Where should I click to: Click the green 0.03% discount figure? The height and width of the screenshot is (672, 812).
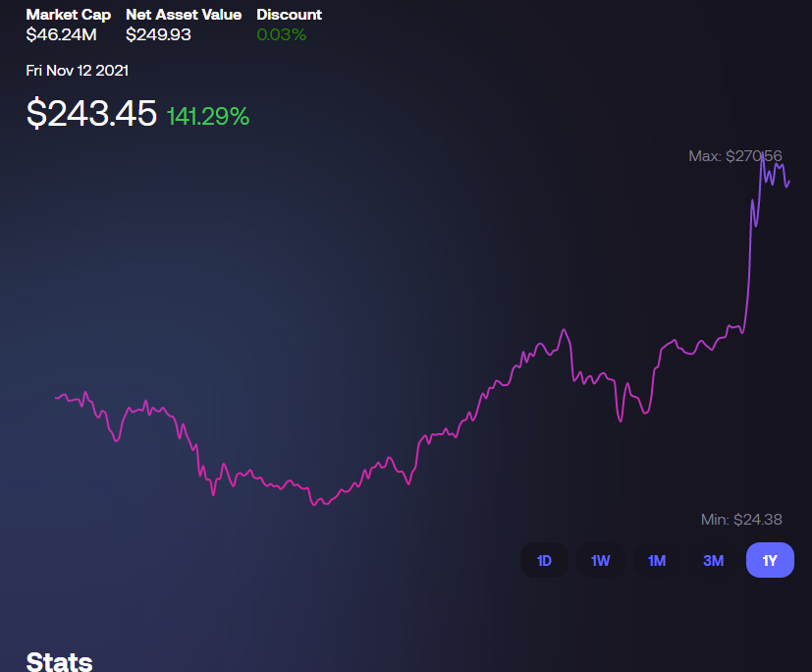tap(281, 34)
